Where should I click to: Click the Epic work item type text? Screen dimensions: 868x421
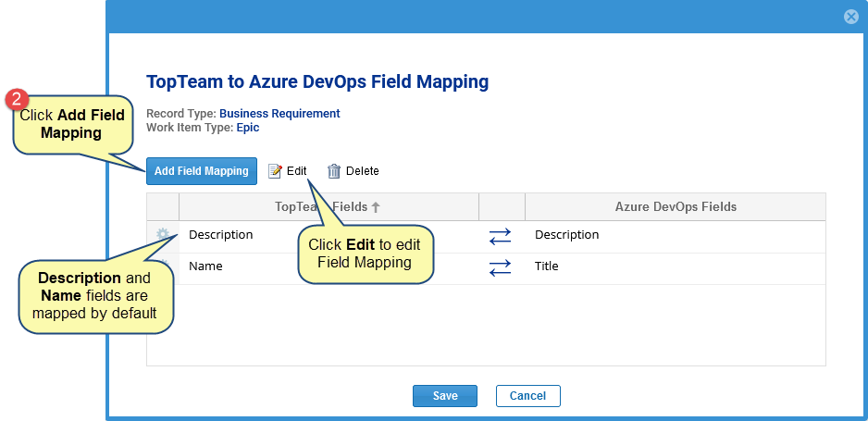(x=247, y=128)
